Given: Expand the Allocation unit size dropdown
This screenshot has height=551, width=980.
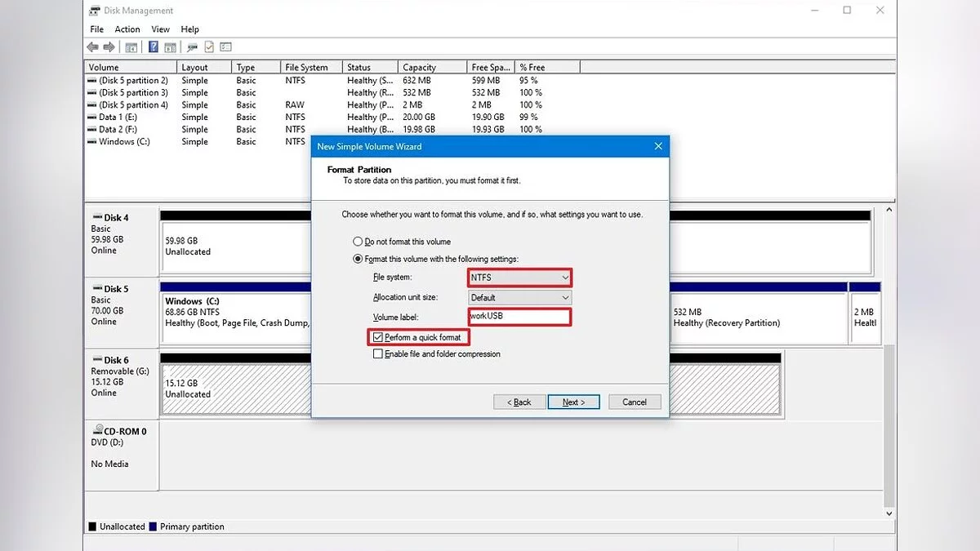Looking at the screenshot, I should click(x=519, y=298).
